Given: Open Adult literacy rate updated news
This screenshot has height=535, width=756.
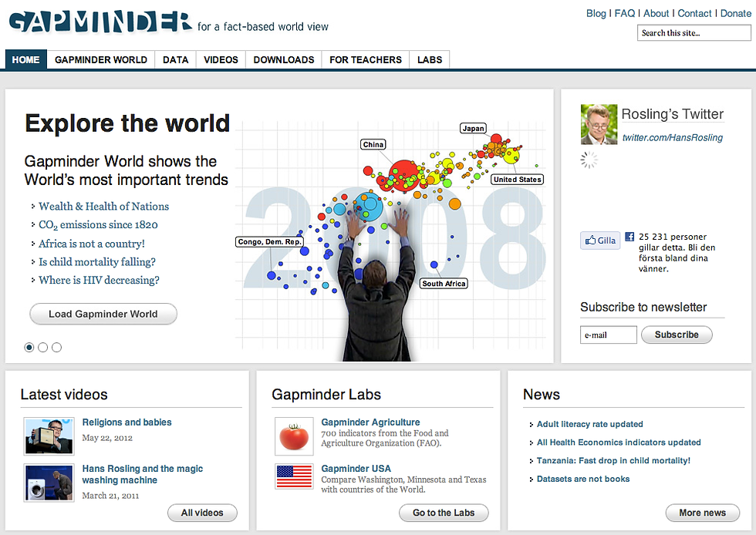Looking at the screenshot, I should tap(589, 424).
